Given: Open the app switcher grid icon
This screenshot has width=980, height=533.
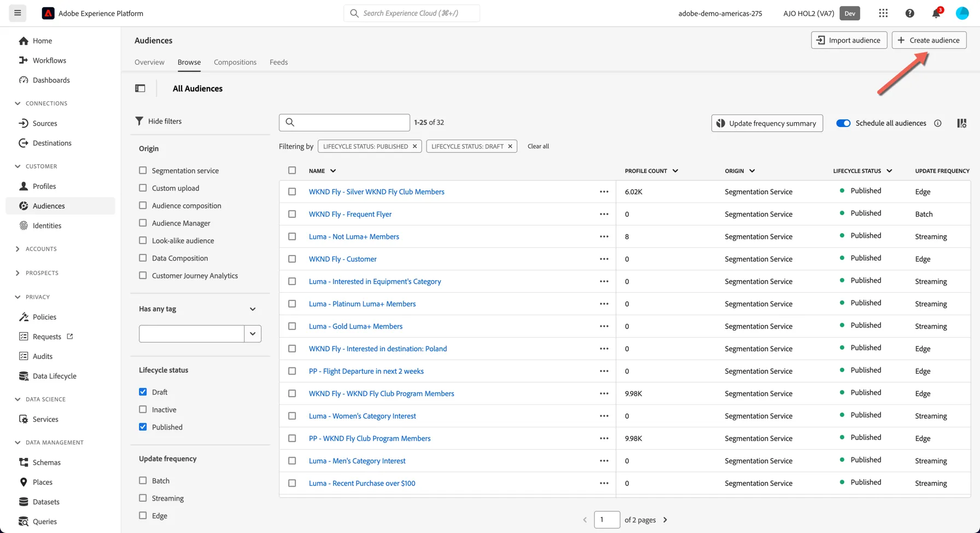Looking at the screenshot, I should click(x=883, y=13).
